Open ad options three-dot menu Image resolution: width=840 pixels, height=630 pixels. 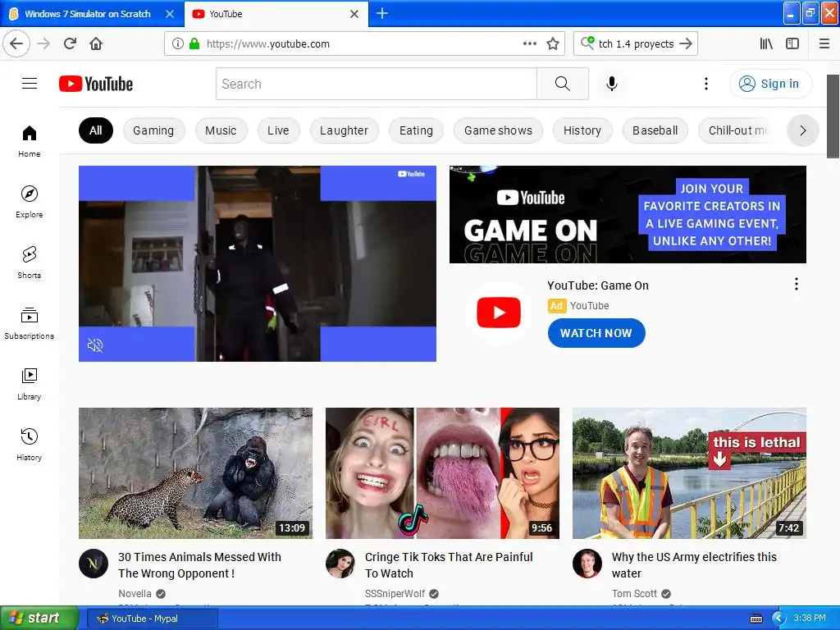797,284
